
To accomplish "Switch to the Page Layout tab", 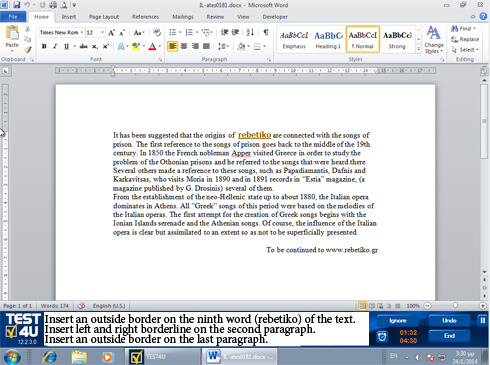I will [104, 17].
